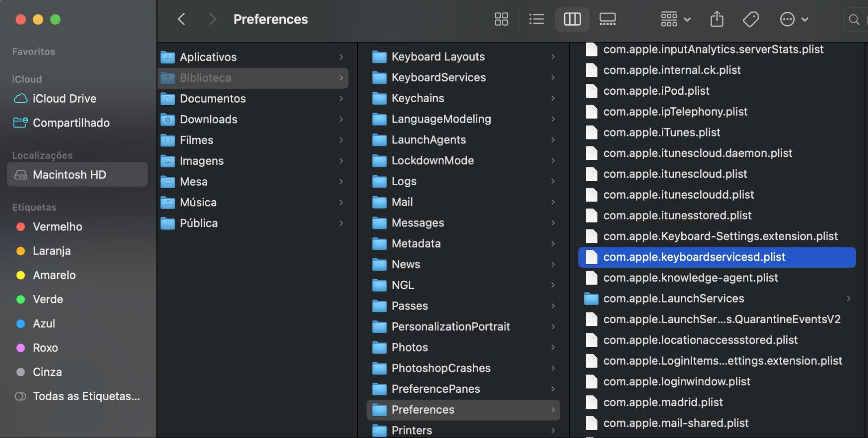
Task: Go back with the left chevron button
Action: coord(182,19)
